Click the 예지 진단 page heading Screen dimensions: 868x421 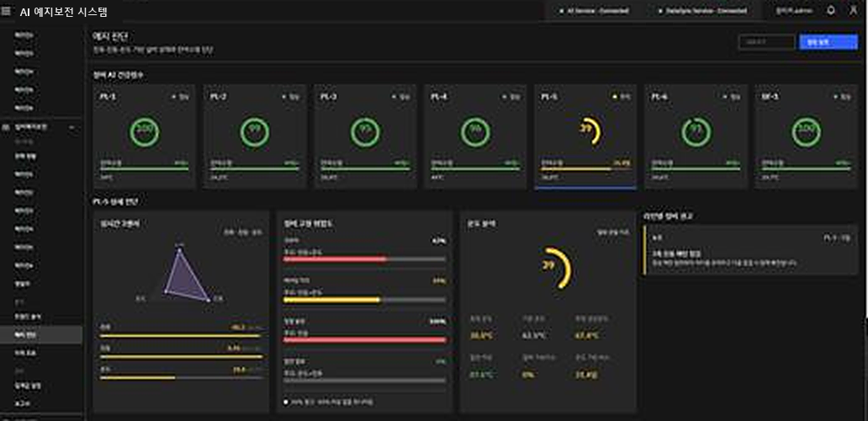110,37
